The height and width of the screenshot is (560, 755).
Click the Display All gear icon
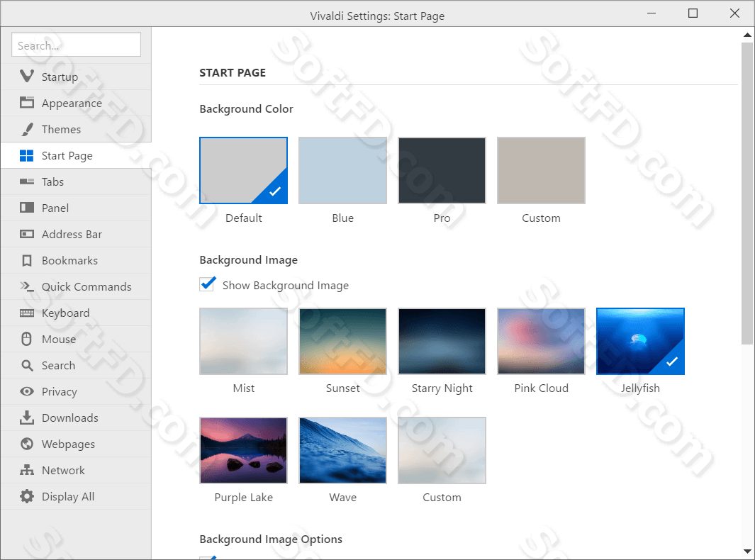pyautogui.click(x=27, y=496)
